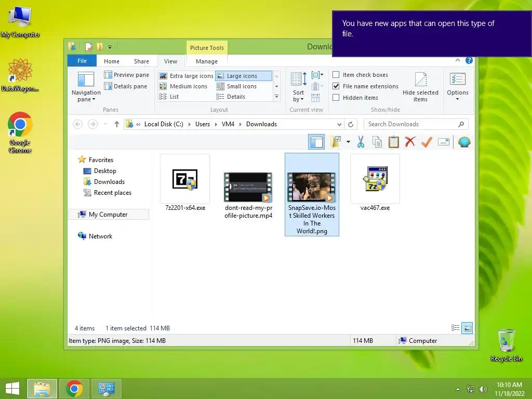Open the Windows Start button

pyautogui.click(x=12, y=389)
